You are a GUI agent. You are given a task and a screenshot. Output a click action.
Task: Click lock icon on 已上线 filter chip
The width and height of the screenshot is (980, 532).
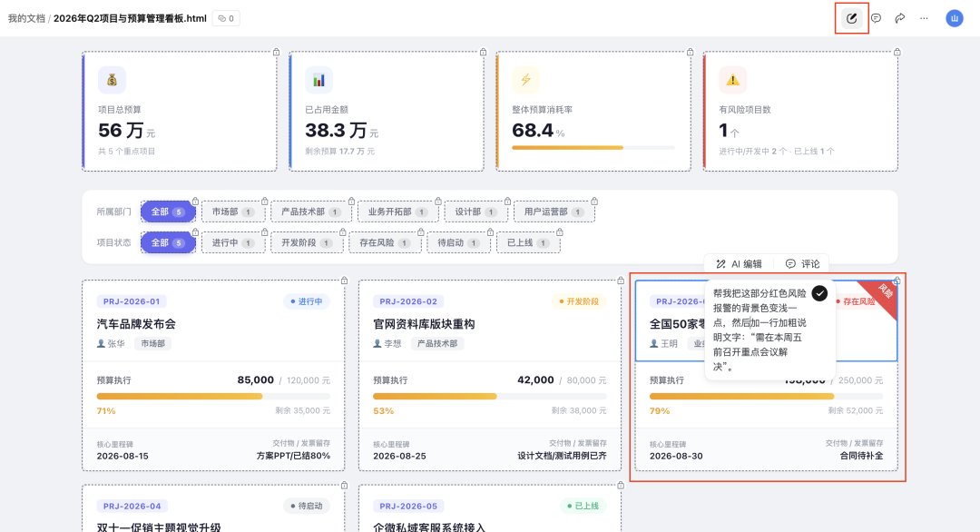pos(559,232)
